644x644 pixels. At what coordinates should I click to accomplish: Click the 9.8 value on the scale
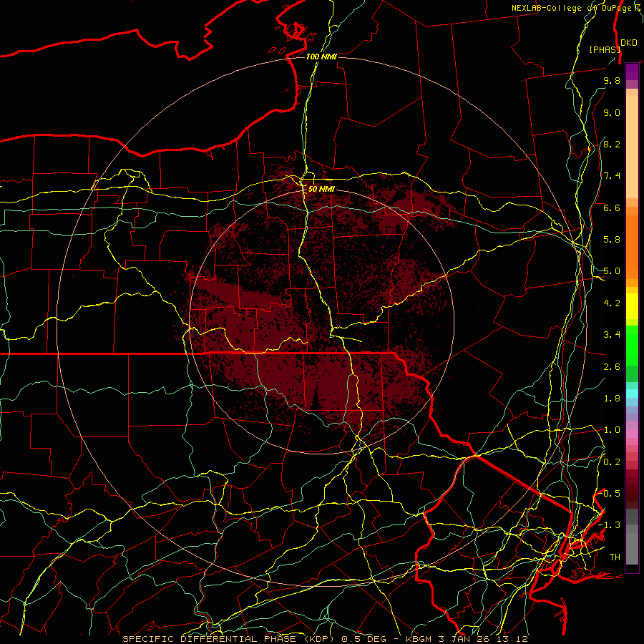click(612, 80)
